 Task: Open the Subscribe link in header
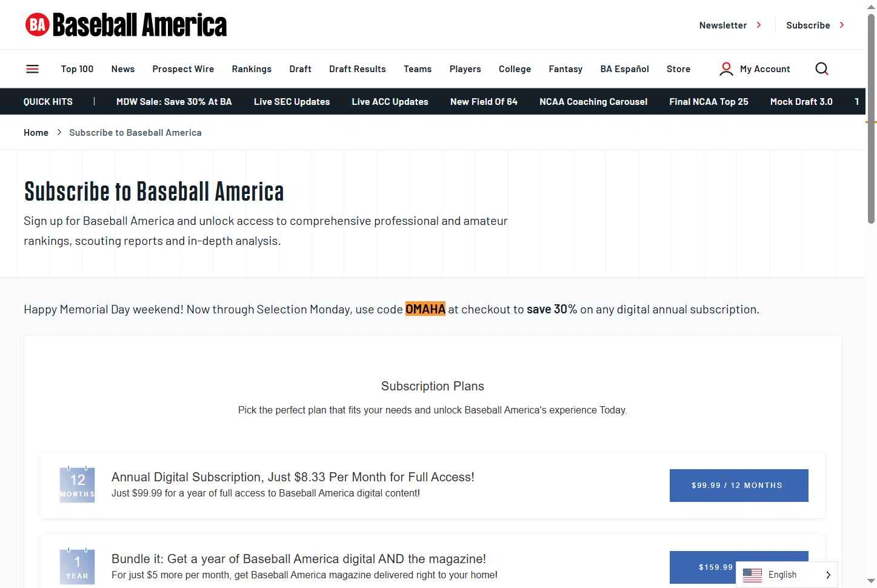[815, 25]
